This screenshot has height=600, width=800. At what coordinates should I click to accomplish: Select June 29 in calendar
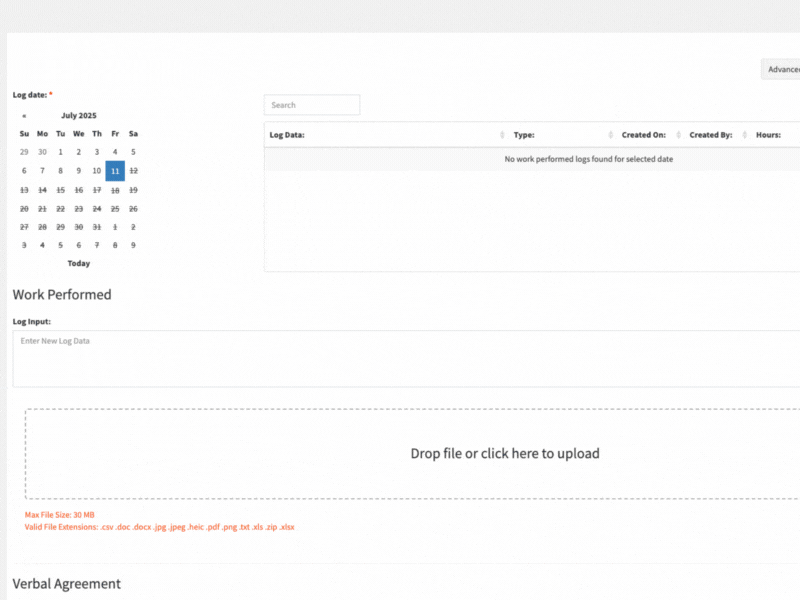coord(24,152)
